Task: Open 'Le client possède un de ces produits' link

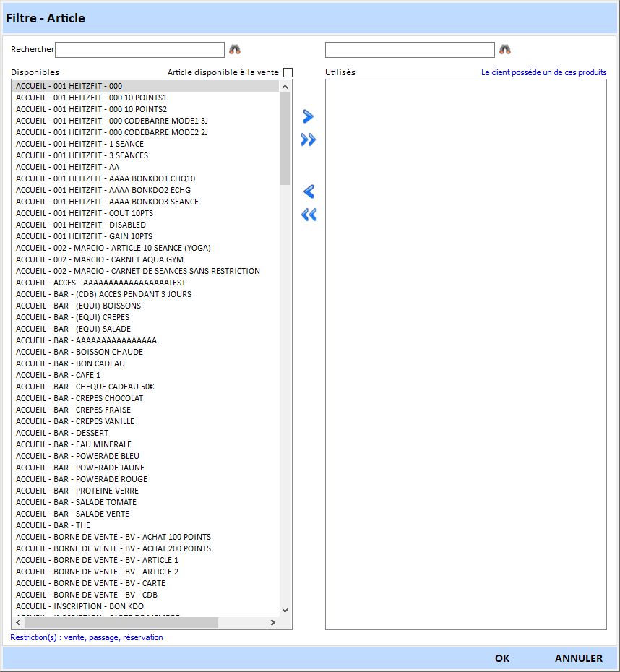Action: pos(543,72)
